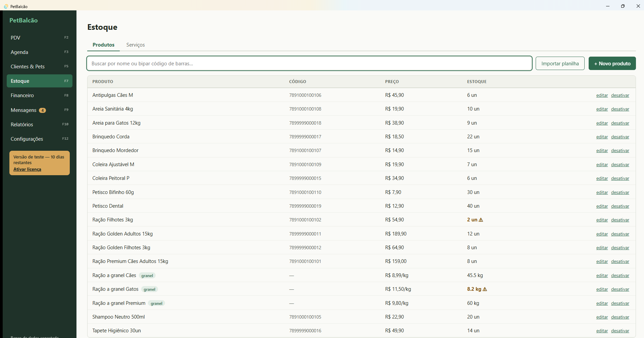Viewport: 644px width, 338px height.
Task: Open Mensagens in the sidebar
Action: (40, 110)
